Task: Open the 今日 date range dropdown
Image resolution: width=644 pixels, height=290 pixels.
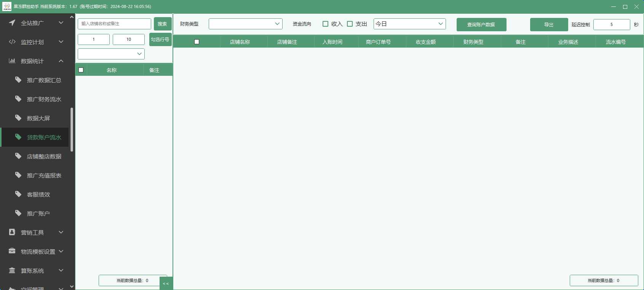Action: point(410,24)
